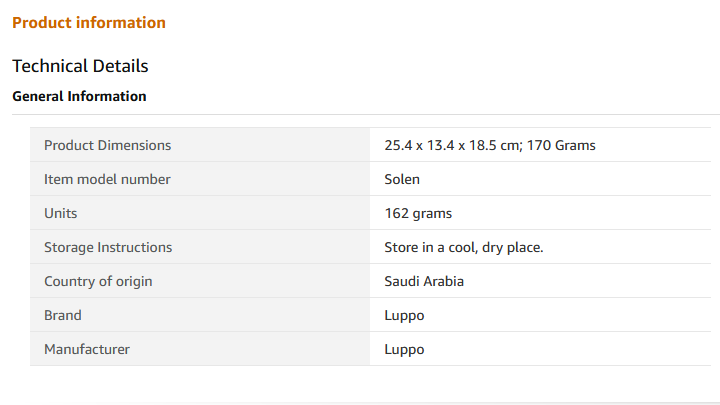The width and height of the screenshot is (720, 405).
Task: Click the Manufacturer row label
Action: coord(87,349)
